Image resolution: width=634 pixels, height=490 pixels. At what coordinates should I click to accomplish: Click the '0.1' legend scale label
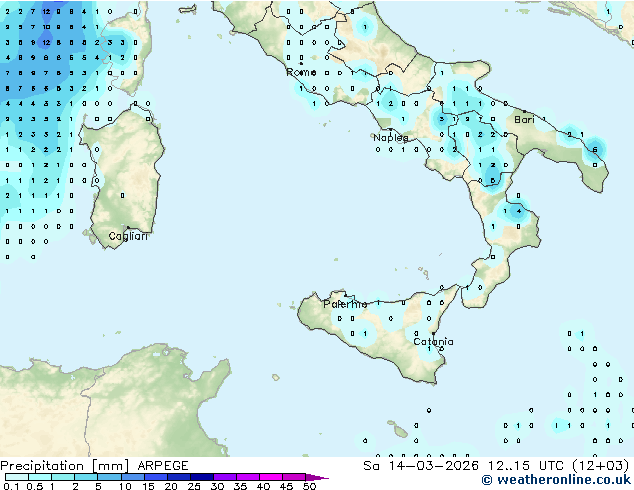(11, 486)
